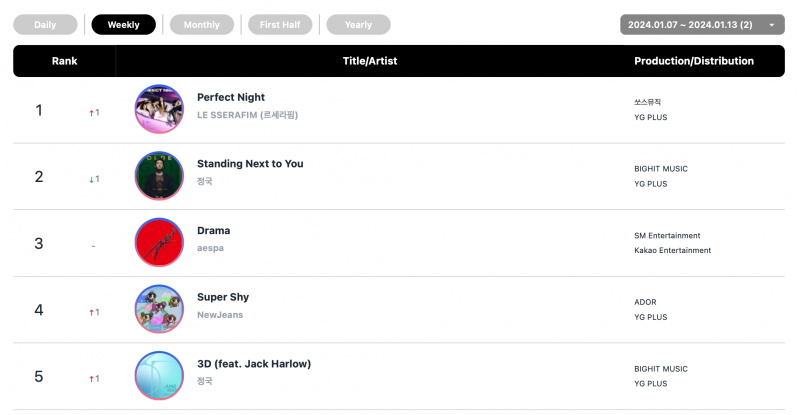This screenshot has width=800, height=415.
Task: Switch to the Daily chart tab
Action: (45, 25)
